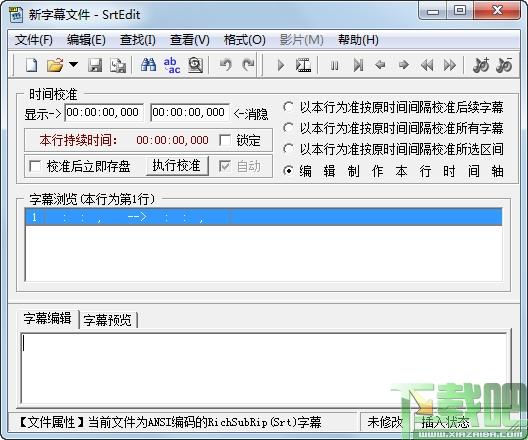Select subtitle row 1 in the list

click(x=264, y=217)
